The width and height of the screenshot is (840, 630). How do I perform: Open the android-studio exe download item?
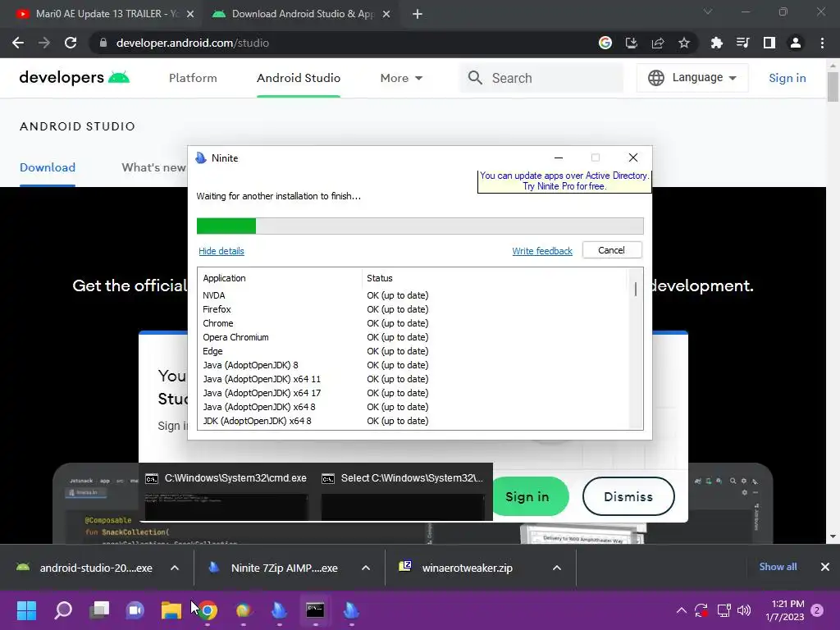click(85, 568)
